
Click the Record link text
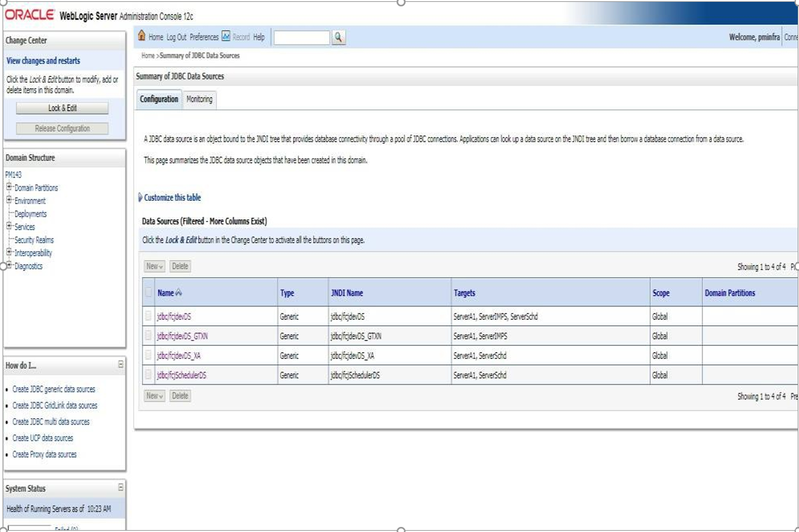(x=242, y=37)
